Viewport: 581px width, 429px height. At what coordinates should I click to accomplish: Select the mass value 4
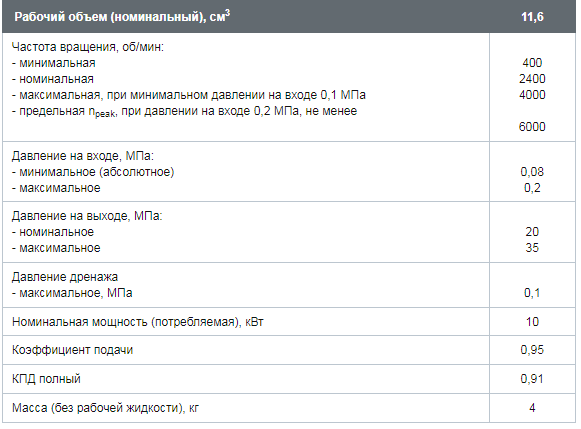tap(532, 408)
